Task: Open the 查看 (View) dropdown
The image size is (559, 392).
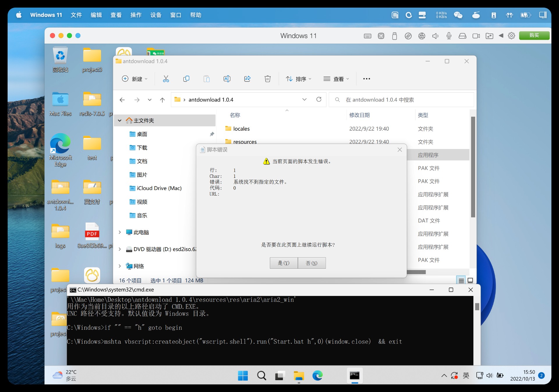Action: [336, 79]
